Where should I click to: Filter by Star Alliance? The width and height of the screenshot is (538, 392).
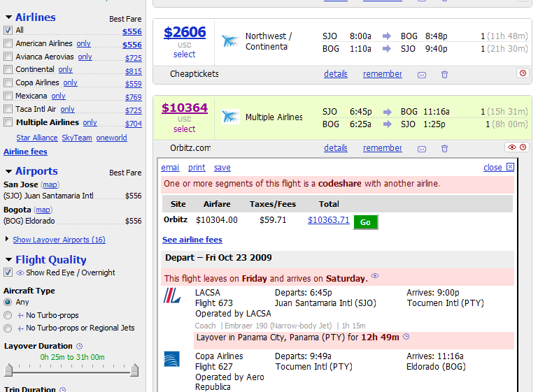(x=37, y=138)
